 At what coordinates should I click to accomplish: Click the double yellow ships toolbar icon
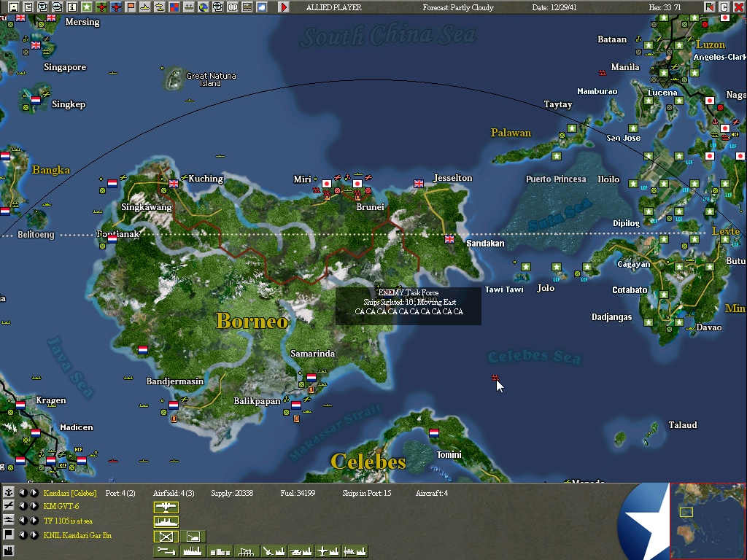click(x=160, y=7)
